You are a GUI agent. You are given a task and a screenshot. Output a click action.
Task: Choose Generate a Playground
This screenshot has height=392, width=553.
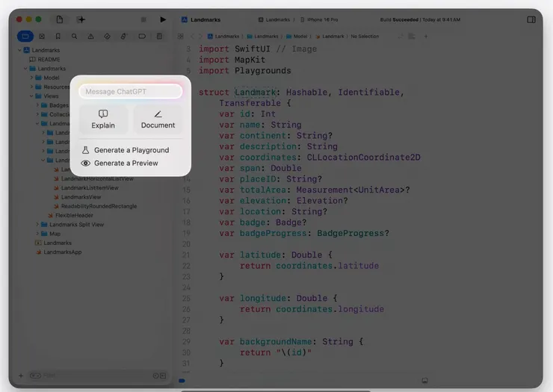coord(131,150)
